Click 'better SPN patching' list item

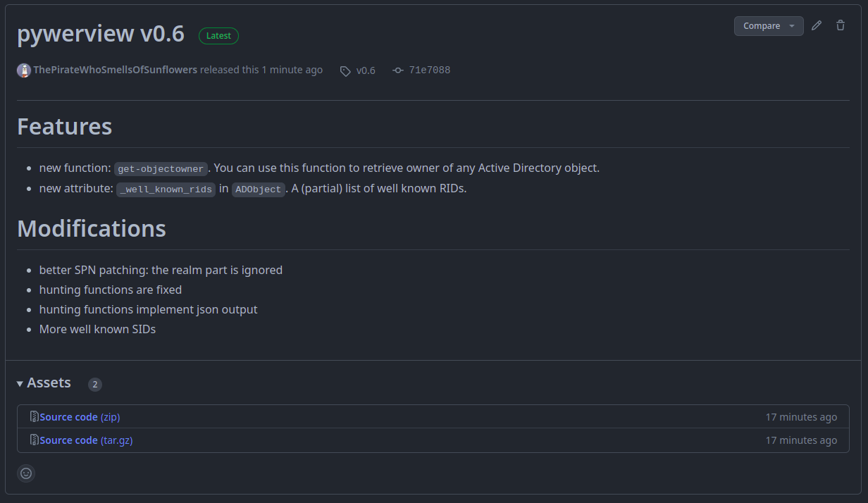click(161, 270)
